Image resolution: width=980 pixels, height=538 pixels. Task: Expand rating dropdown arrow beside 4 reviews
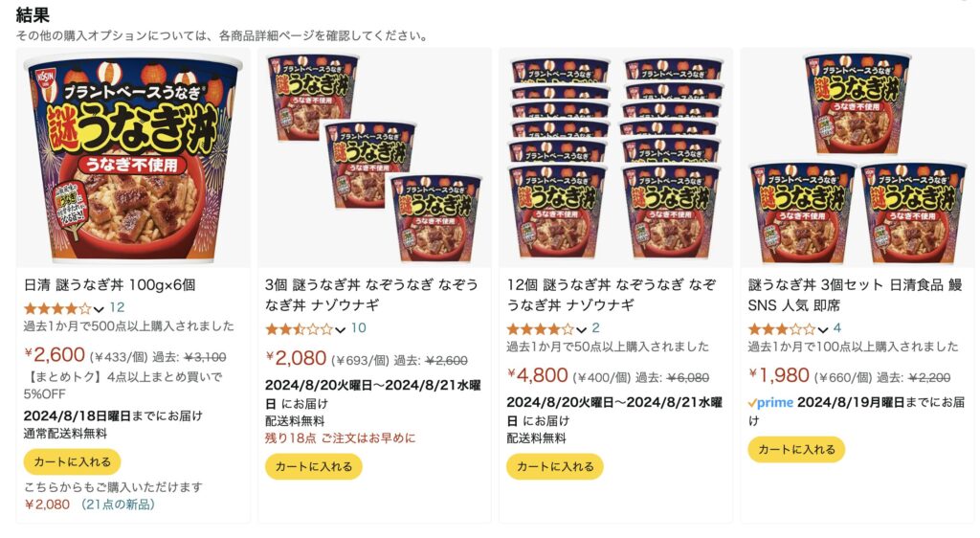(823, 329)
